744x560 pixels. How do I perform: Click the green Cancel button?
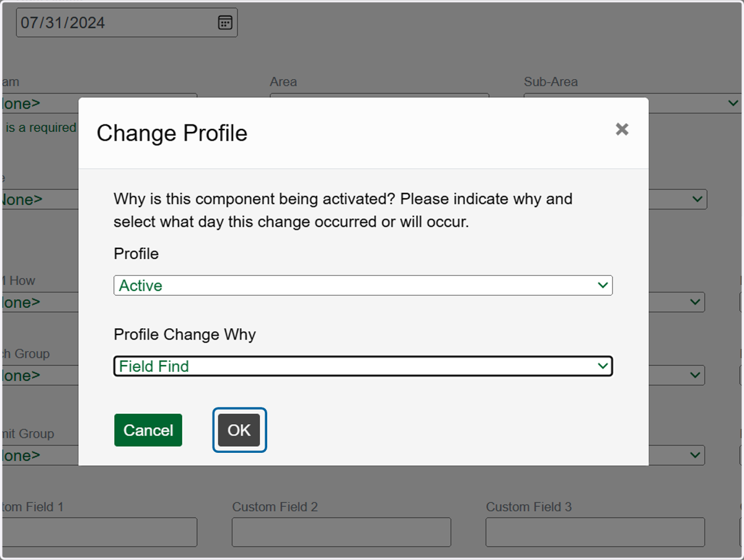148,430
